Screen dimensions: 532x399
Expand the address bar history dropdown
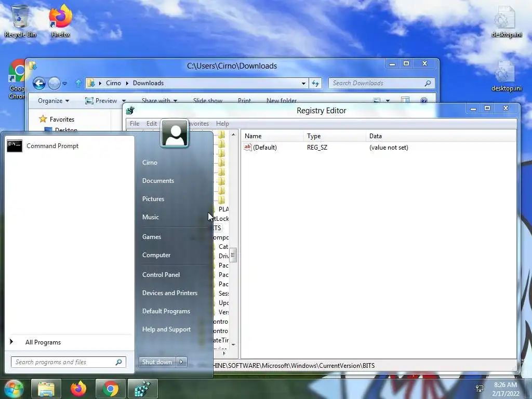coord(303,84)
